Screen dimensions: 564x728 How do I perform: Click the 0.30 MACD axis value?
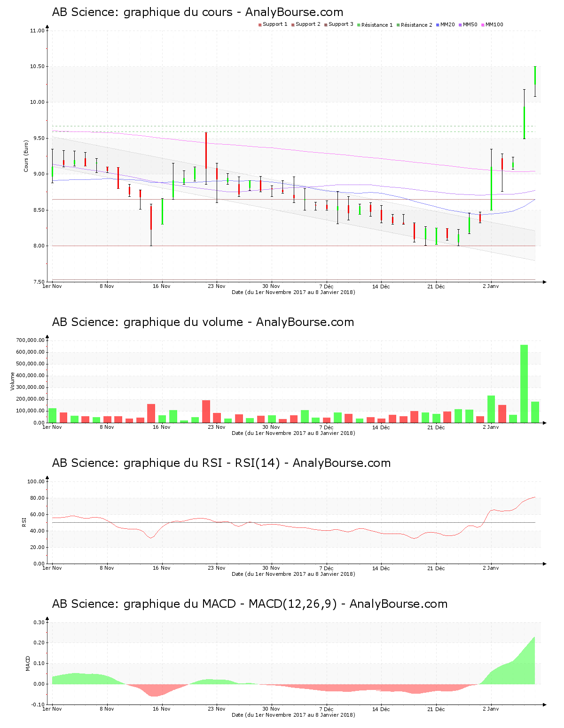(x=39, y=622)
